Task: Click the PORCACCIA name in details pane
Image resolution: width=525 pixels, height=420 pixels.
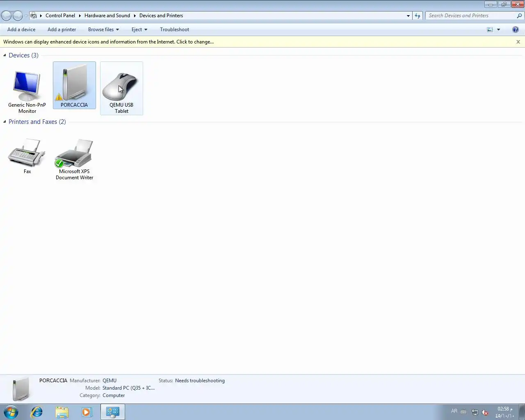Action: tap(53, 381)
